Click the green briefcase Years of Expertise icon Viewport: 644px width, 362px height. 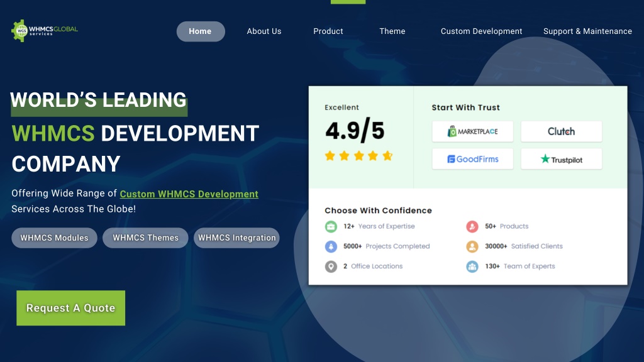[x=331, y=226]
